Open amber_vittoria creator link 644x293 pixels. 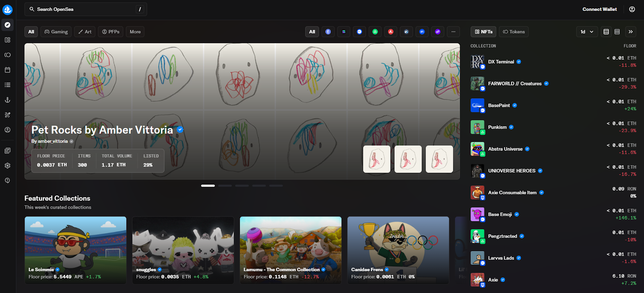point(53,141)
